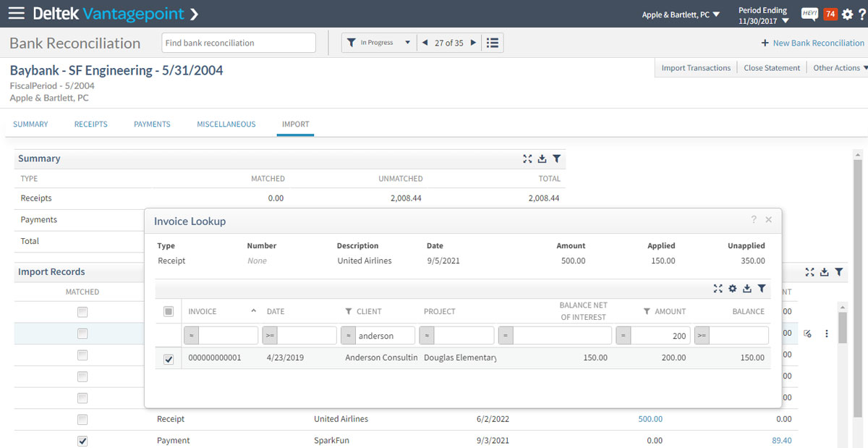The image size is (868, 448).
Task: Open the hamburger navigation menu
Action: pos(16,14)
